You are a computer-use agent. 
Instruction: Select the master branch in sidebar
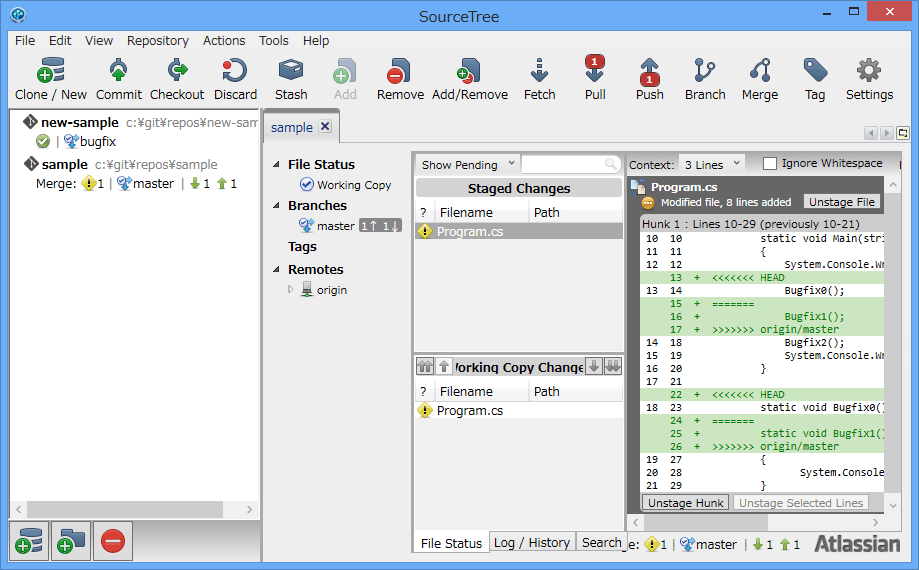point(335,226)
